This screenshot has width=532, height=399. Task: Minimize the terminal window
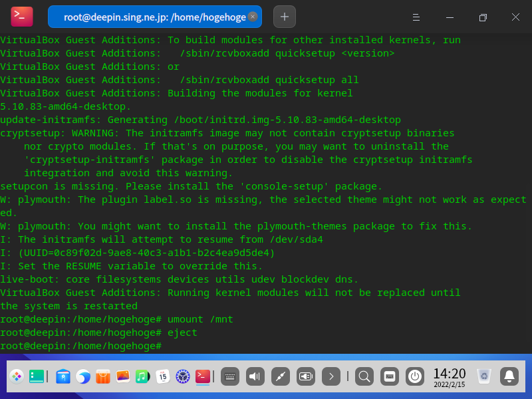450,17
